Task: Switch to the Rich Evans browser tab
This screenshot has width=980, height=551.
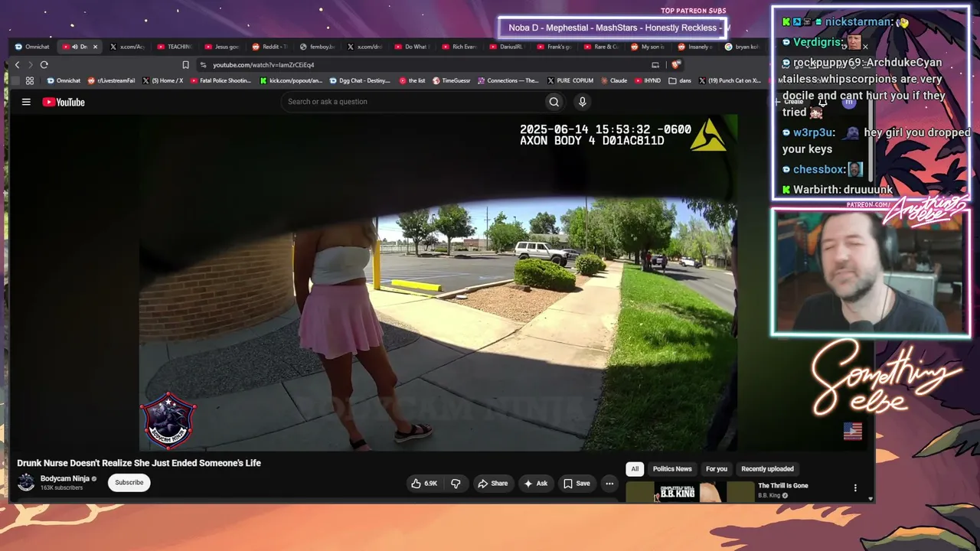Action: pyautogui.click(x=459, y=47)
